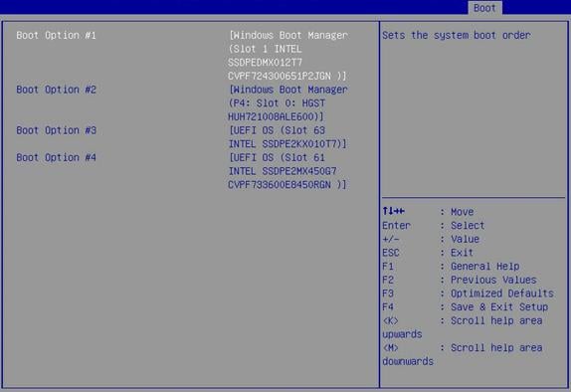Click the F1 : General Help hint
The height and width of the screenshot is (392, 571).
(x=451, y=267)
